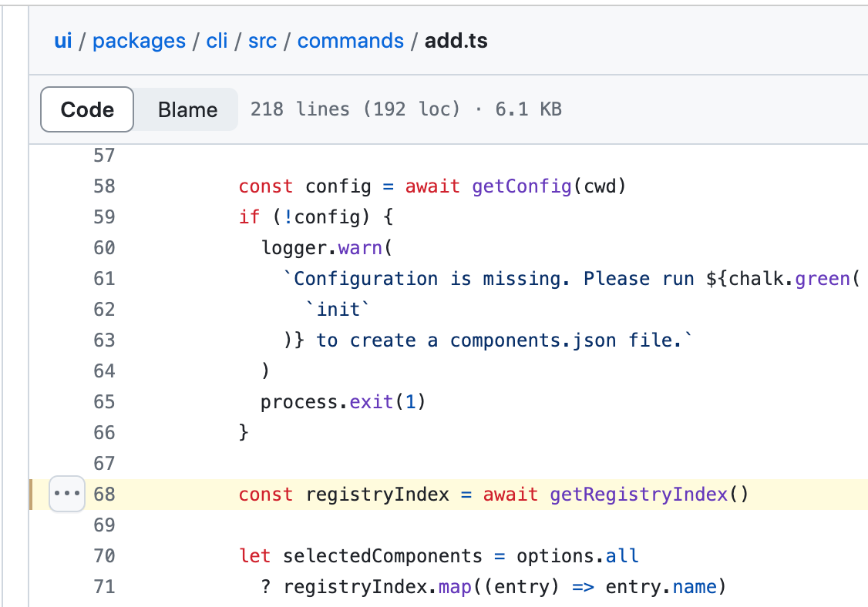Switch to the Blame tab

[186, 109]
